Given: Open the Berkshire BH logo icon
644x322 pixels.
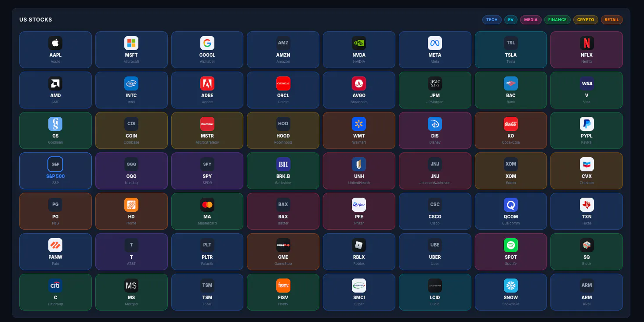Looking at the screenshot, I should point(283,164).
